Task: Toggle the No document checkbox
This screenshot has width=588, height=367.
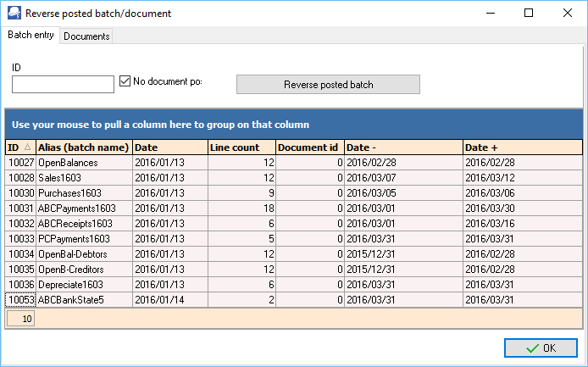Action: (125, 82)
